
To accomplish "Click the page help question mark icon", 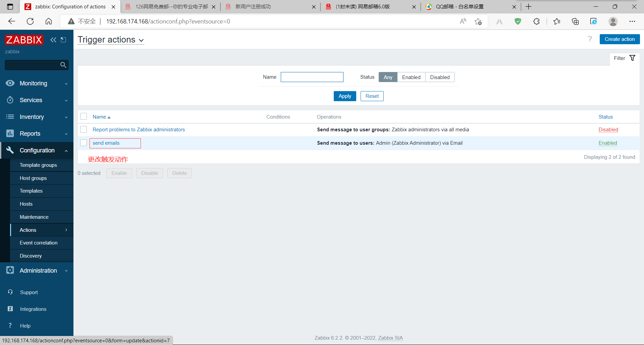I will pos(590,39).
